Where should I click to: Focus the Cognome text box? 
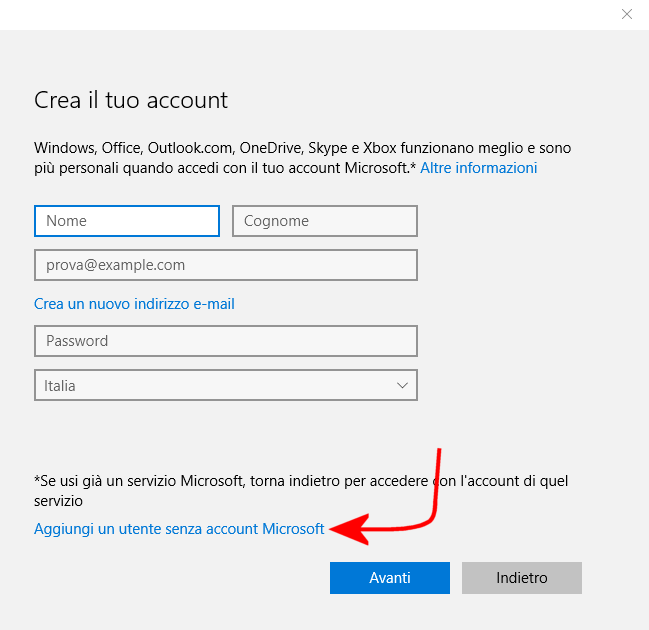tap(324, 221)
